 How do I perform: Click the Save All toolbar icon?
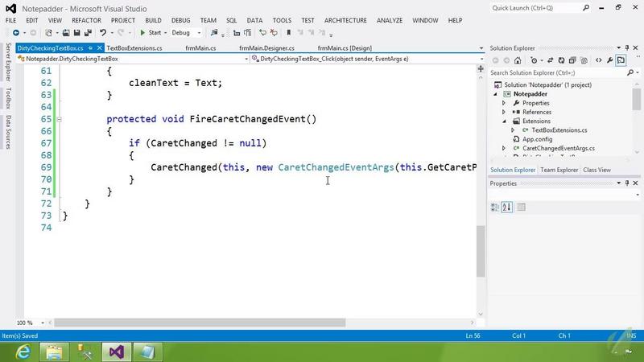[88, 32]
